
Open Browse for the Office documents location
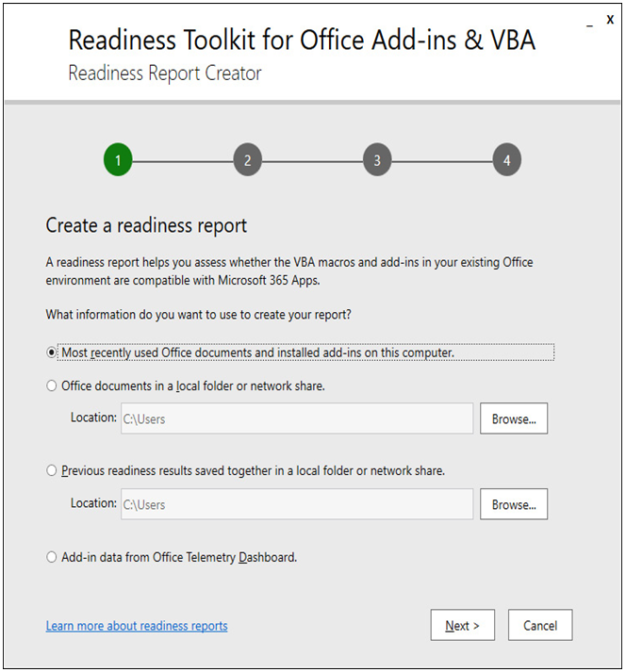pyautogui.click(x=514, y=418)
